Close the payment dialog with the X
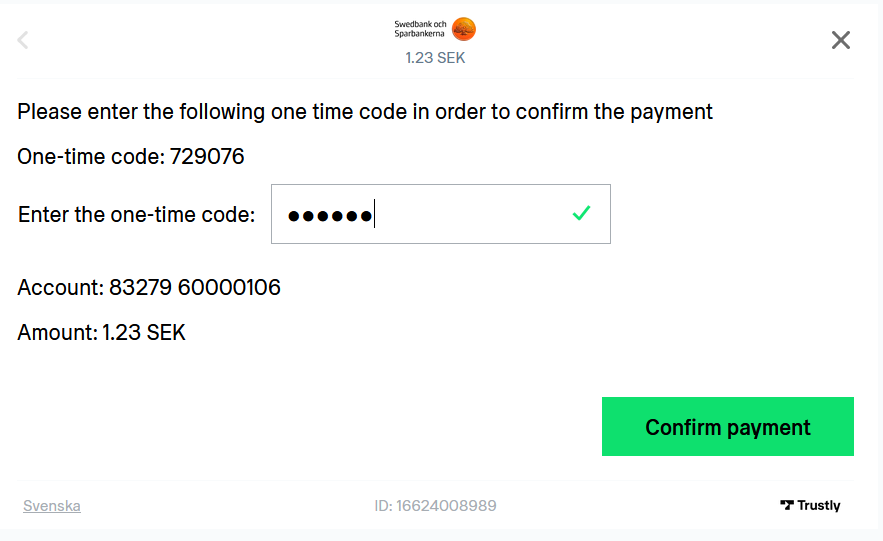Screen dimensions: 883x541 (x=841, y=40)
